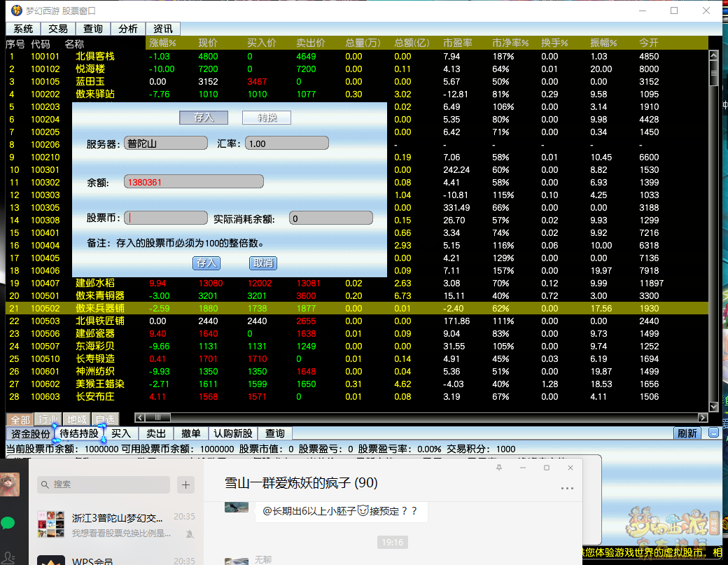
Task: Click the vertical scrollbar up arrow
Action: [x=713, y=55]
